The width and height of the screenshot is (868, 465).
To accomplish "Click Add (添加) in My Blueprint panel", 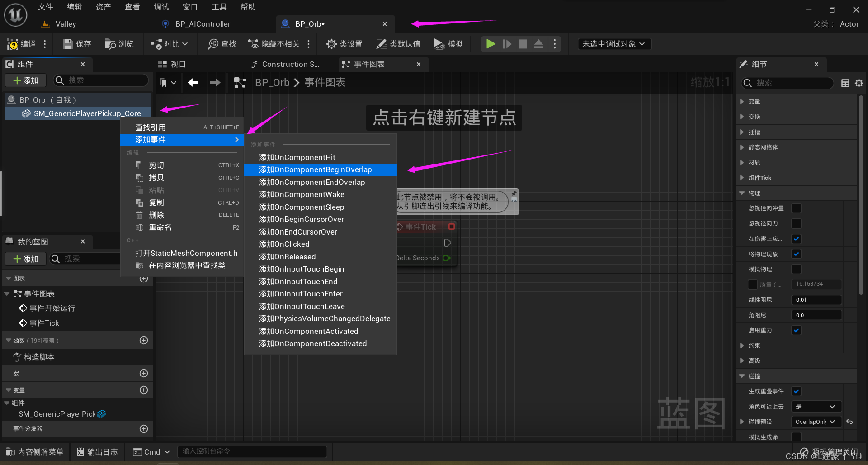I will coord(26,259).
